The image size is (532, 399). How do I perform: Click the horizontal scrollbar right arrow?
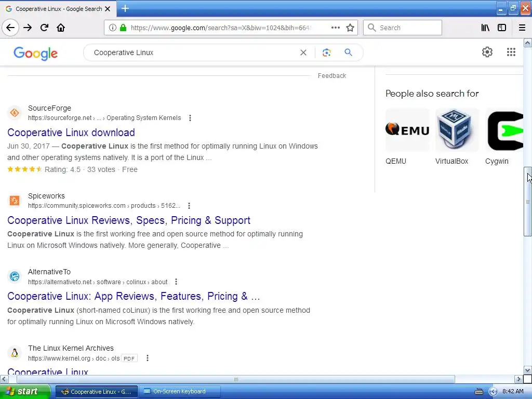(518, 379)
